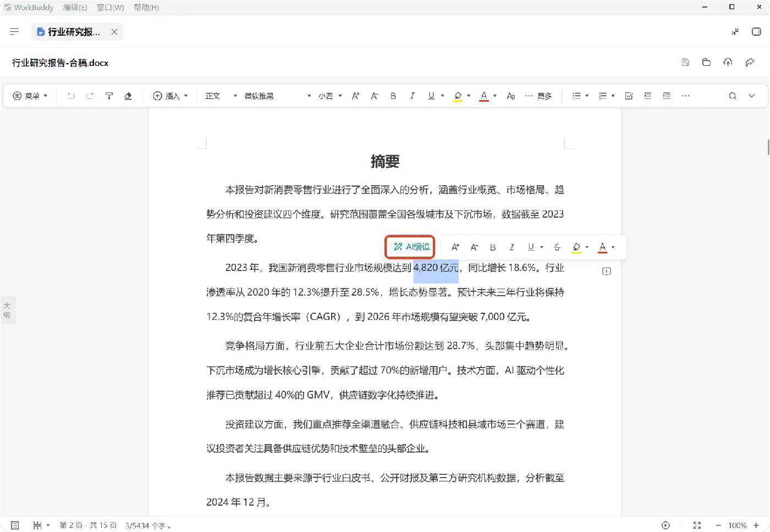Open the sidebar hamburger menu at top left
Screen dimensions: 770x532
[14, 32]
